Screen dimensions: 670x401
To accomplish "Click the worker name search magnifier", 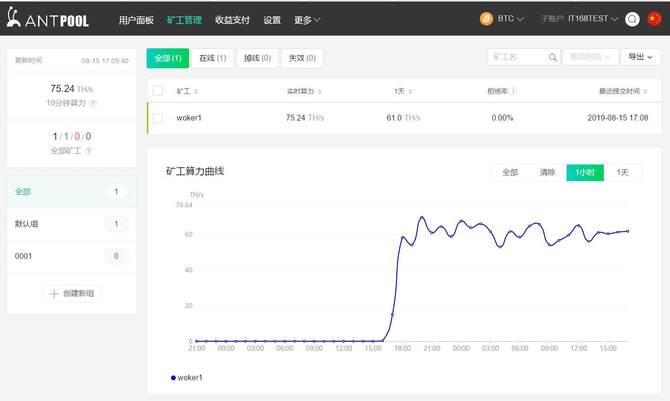I will pyautogui.click(x=552, y=57).
